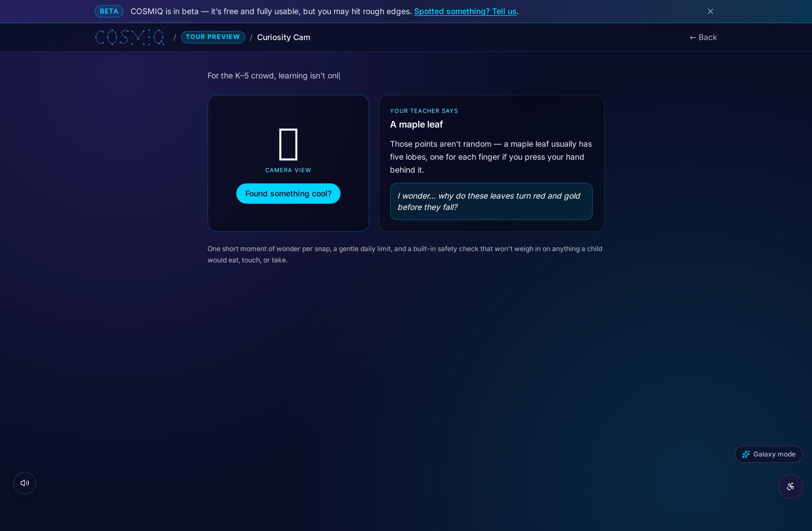Click the CAMERA VIEW label
The width and height of the screenshot is (812, 531).
point(288,170)
